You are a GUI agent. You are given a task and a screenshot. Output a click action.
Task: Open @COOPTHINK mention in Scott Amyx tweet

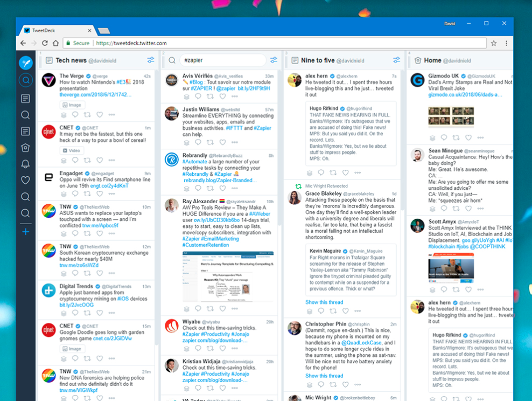(487, 246)
